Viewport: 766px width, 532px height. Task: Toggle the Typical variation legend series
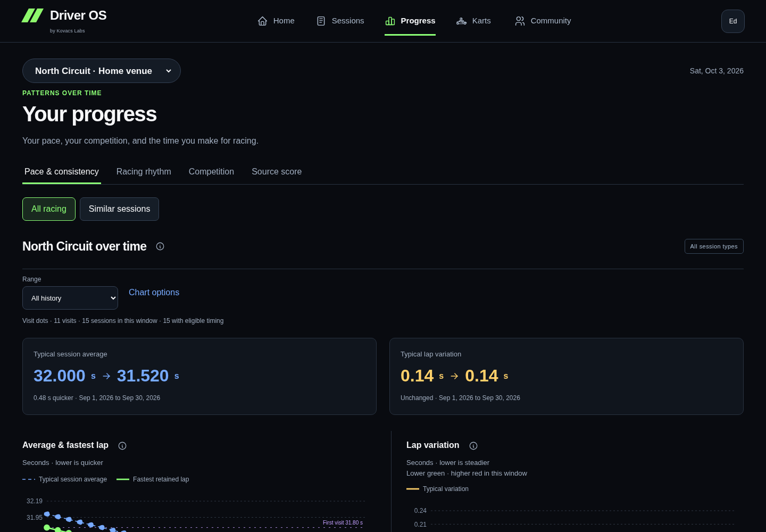pos(438,489)
